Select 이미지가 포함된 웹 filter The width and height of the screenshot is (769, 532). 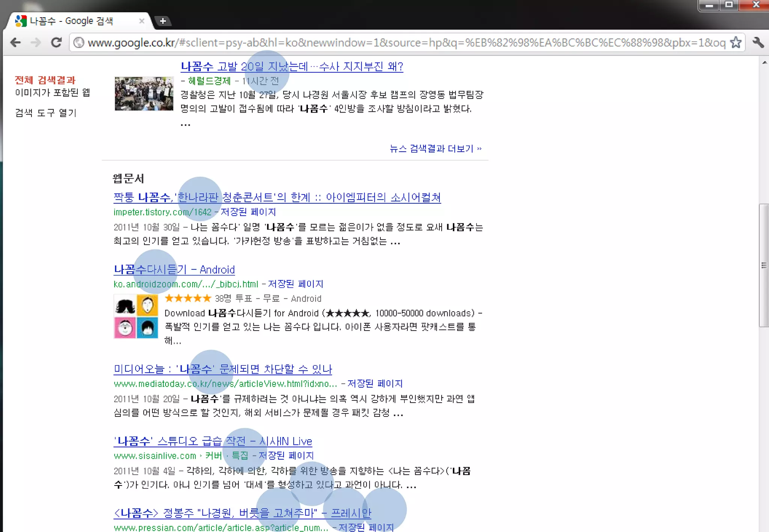(53, 93)
